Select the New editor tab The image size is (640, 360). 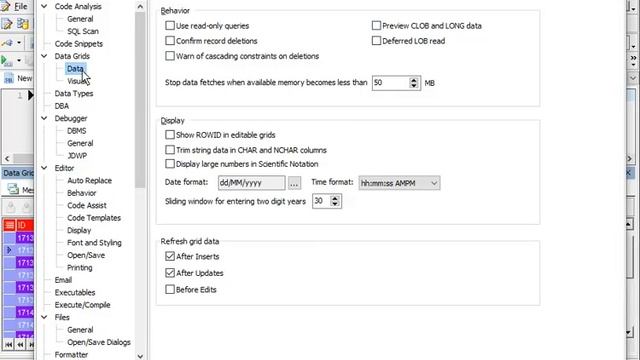[x=18, y=78]
